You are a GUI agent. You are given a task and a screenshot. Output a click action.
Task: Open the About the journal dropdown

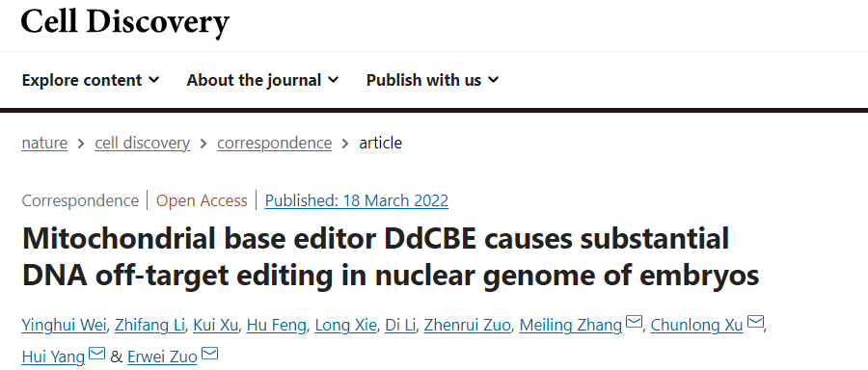click(262, 80)
